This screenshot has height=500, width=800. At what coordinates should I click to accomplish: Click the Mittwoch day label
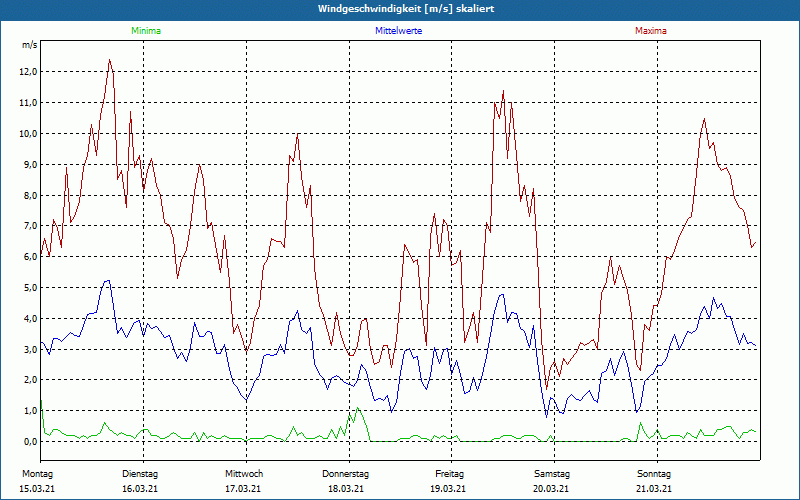coord(244,474)
